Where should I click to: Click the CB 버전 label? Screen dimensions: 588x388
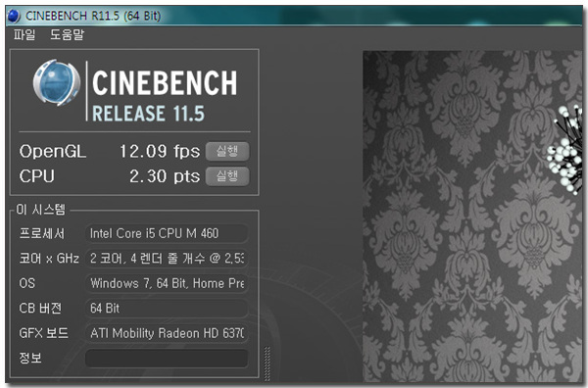coord(40,309)
